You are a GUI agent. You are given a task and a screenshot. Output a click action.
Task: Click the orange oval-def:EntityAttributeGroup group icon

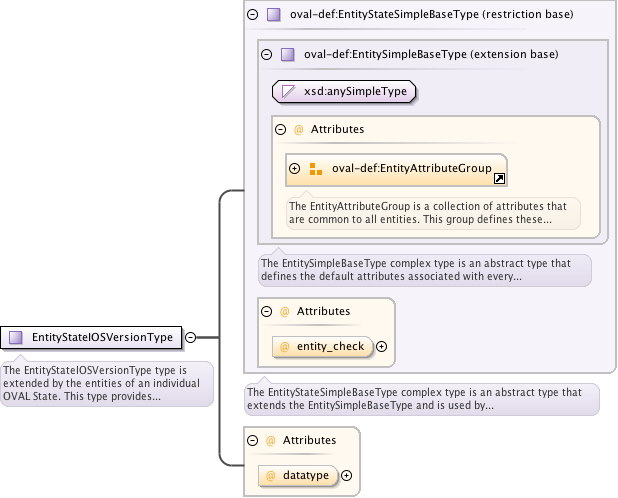(x=316, y=169)
